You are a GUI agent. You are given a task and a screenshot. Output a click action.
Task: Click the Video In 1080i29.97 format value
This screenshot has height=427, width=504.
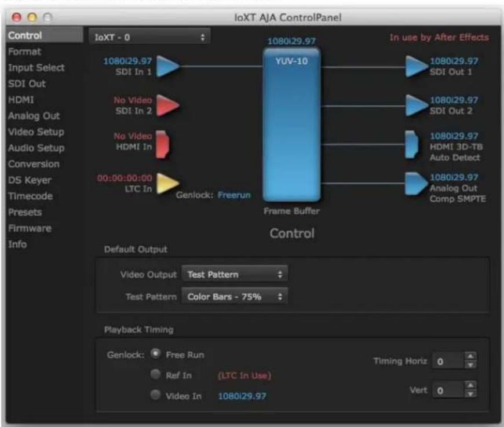pos(242,396)
